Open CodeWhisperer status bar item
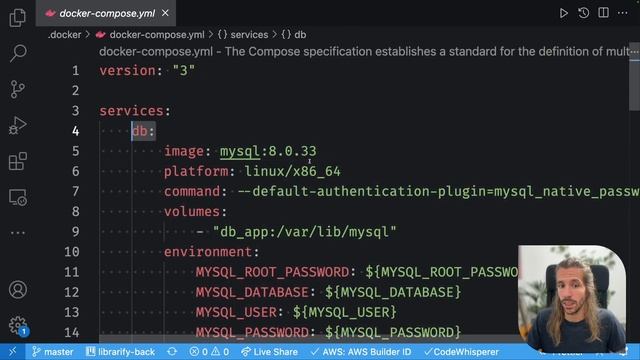The height and width of the screenshot is (360, 640). point(462,351)
